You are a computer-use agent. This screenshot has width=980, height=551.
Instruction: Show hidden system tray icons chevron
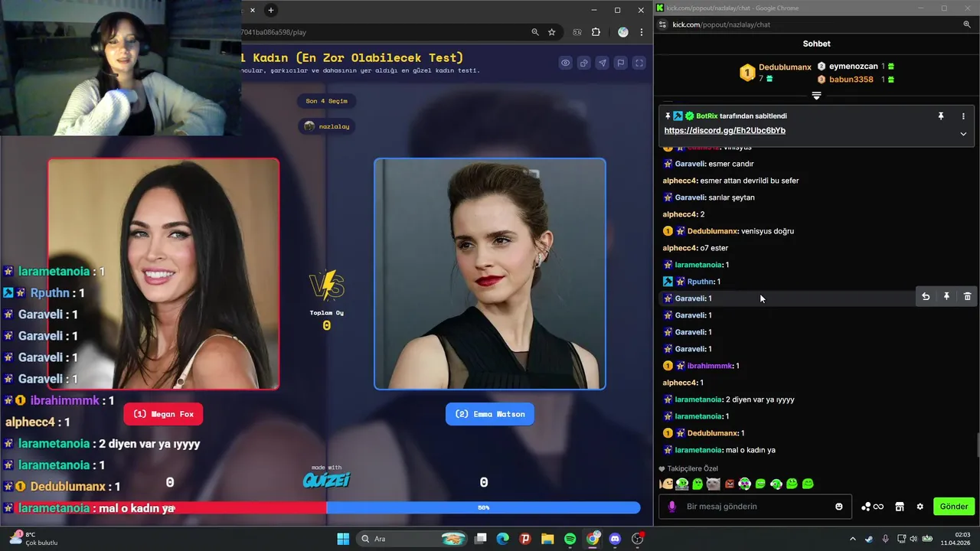(x=852, y=539)
